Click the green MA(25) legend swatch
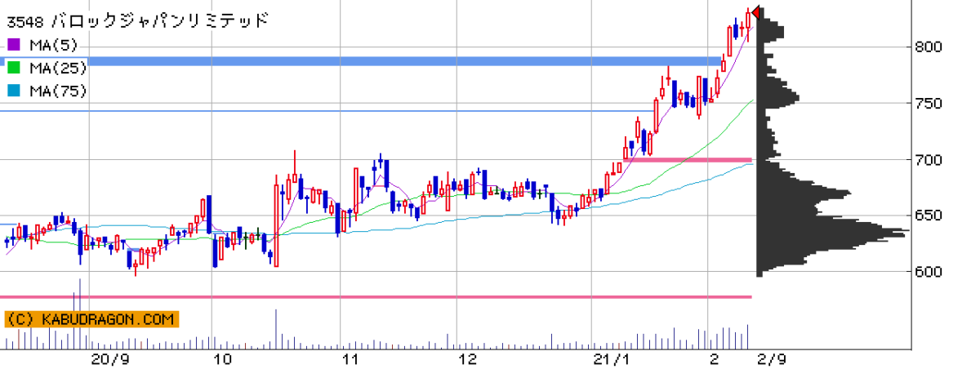 pyautogui.click(x=13, y=68)
